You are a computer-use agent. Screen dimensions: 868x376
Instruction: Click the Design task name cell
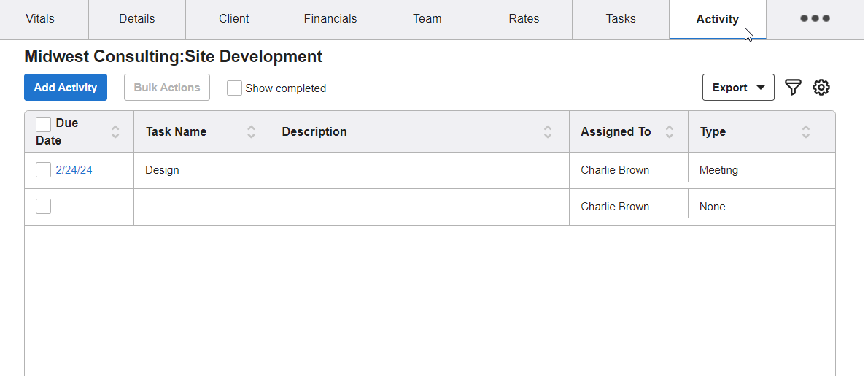[x=162, y=170]
